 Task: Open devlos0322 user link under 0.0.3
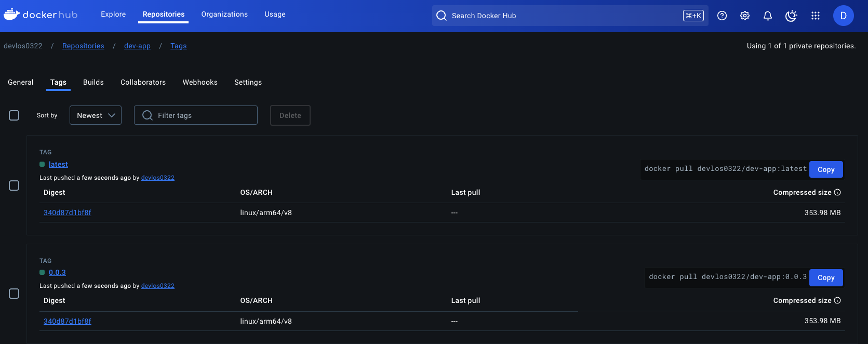(x=158, y=286)
